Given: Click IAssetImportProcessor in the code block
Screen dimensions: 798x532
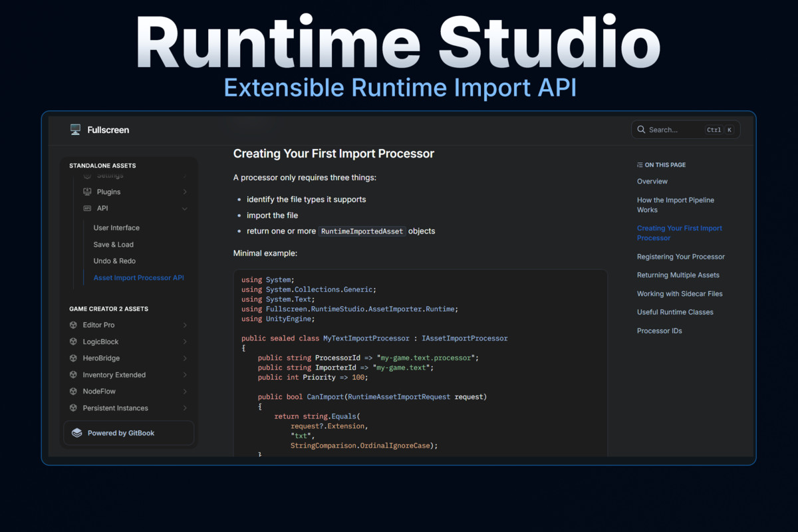Looking at the screenshot, I should point(464,338).
